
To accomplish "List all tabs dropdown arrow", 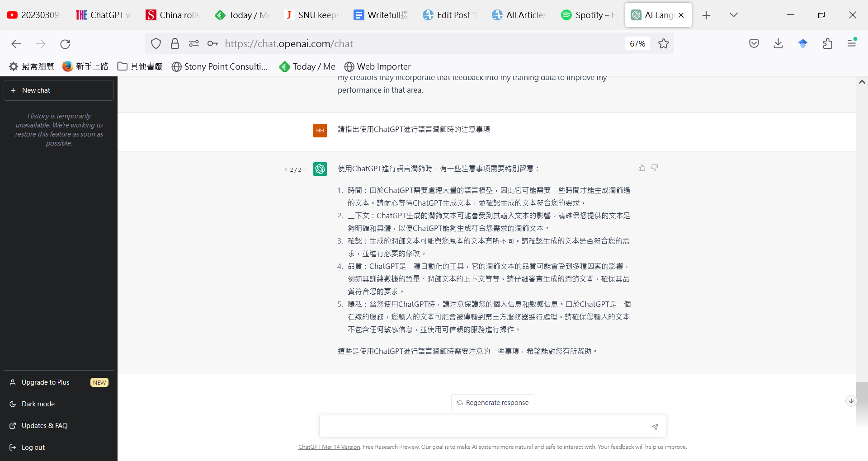I will pyautogui.click(x=734, y=15).
